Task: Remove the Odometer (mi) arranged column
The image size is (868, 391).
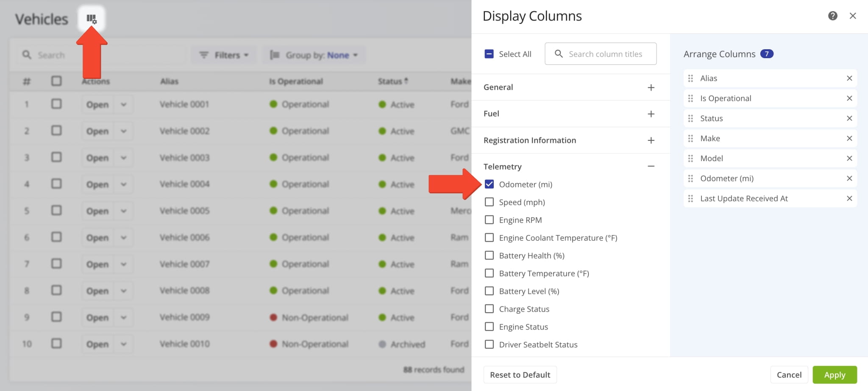Action: point(849,179)
